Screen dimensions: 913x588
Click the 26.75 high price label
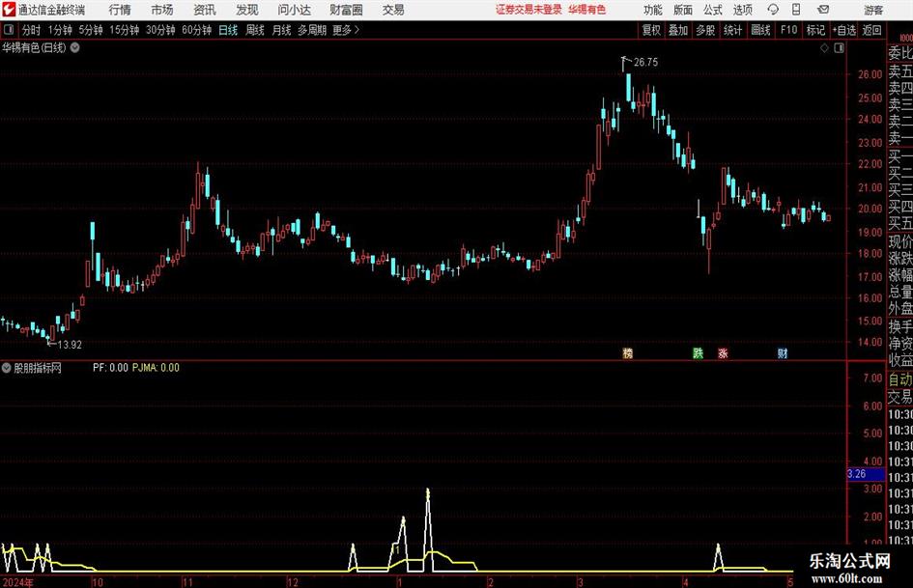click(645, 62)
